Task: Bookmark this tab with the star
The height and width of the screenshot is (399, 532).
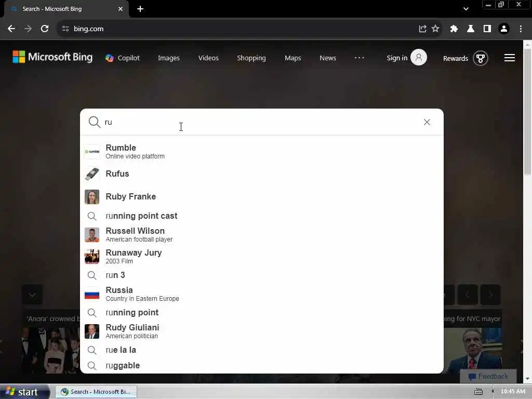Action: 435,29
